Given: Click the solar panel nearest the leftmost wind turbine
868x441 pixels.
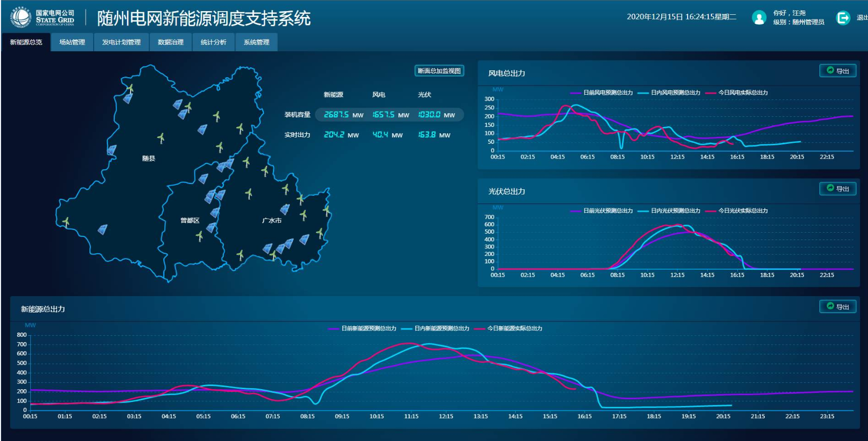Looking at the screenshot, I should 103,229.
